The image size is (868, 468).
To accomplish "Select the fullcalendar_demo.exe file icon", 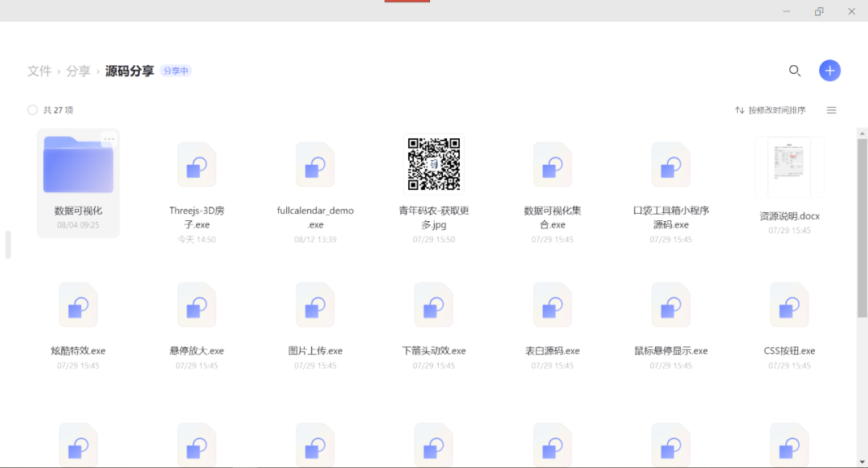I will (x=315, y=165).
